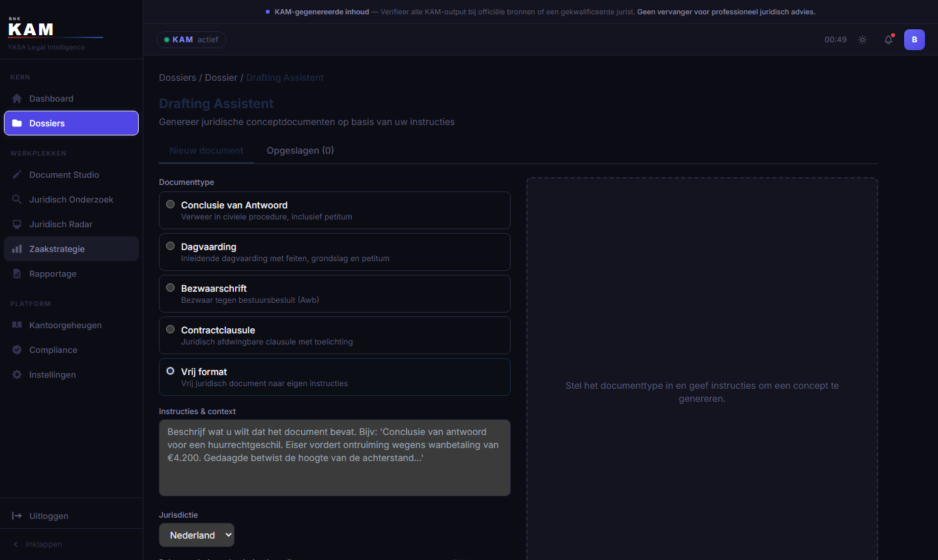Screen dimensions: 938x560
Task: Click the Document Studio pencil icon
Action: coord(17,175)
